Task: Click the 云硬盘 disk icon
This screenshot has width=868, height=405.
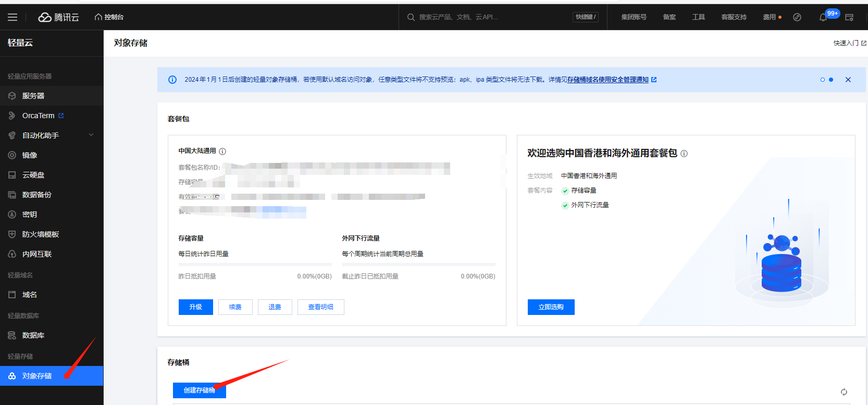Action: coord(12,175)
